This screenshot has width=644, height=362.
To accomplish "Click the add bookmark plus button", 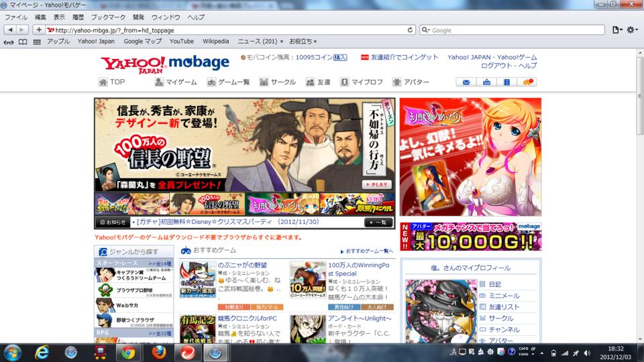I will click(x=39, y=29).
